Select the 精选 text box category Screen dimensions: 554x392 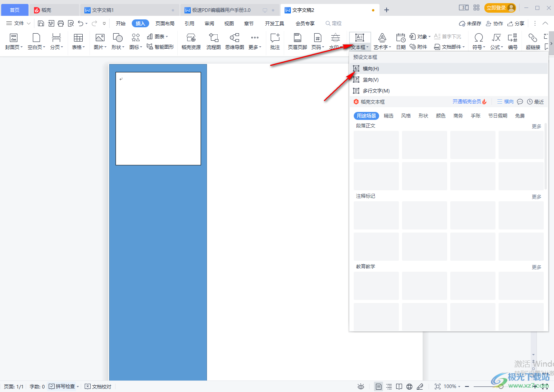(389, 116)
